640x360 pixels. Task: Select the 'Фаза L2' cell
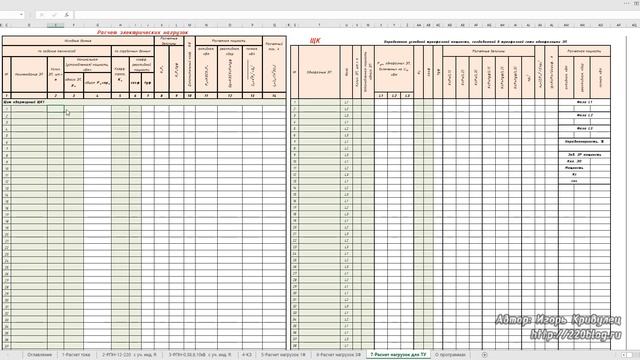(x=584, y=115)
